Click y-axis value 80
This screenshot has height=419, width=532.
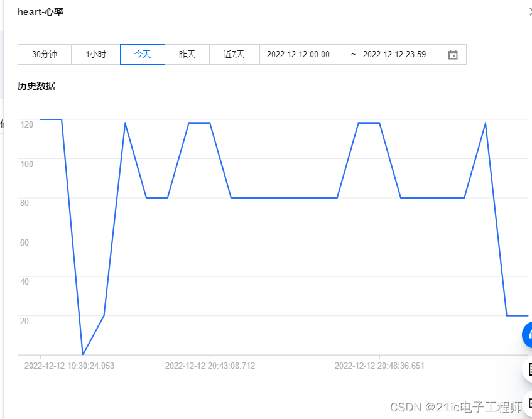[24, 203]
